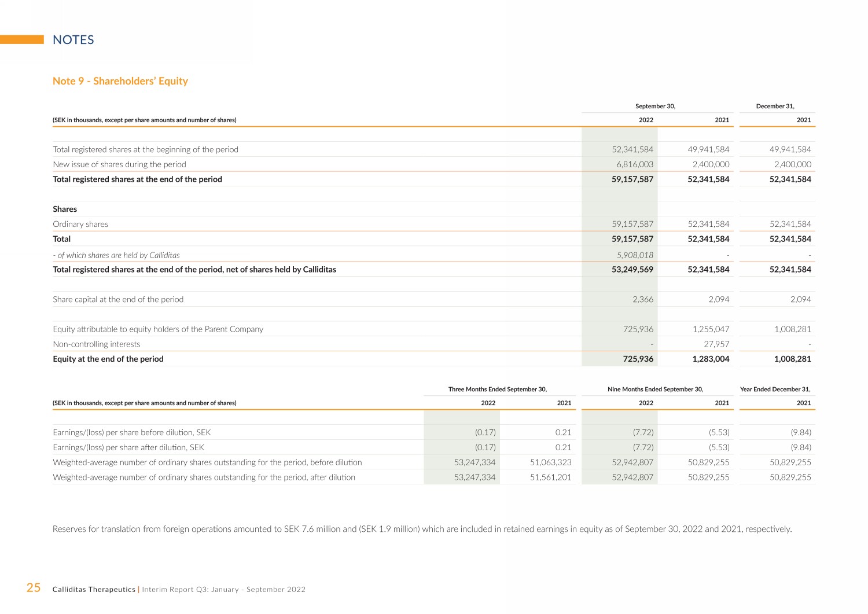Viewport: 868px width, 614px height.
Task: Click the 49,941,584 value in the December 31 column
Action: (790, 149)
